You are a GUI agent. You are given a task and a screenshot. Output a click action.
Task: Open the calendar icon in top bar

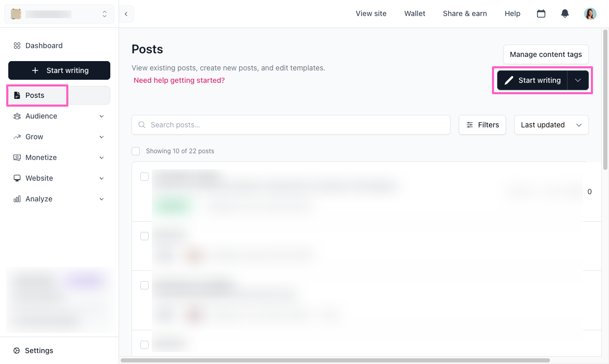[541, 13]
